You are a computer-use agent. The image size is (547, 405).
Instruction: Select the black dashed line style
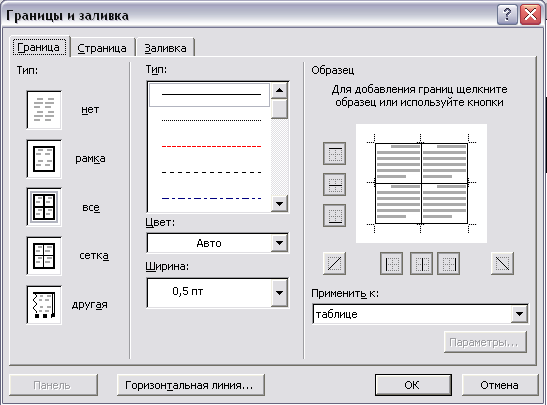tap(211, 172)
